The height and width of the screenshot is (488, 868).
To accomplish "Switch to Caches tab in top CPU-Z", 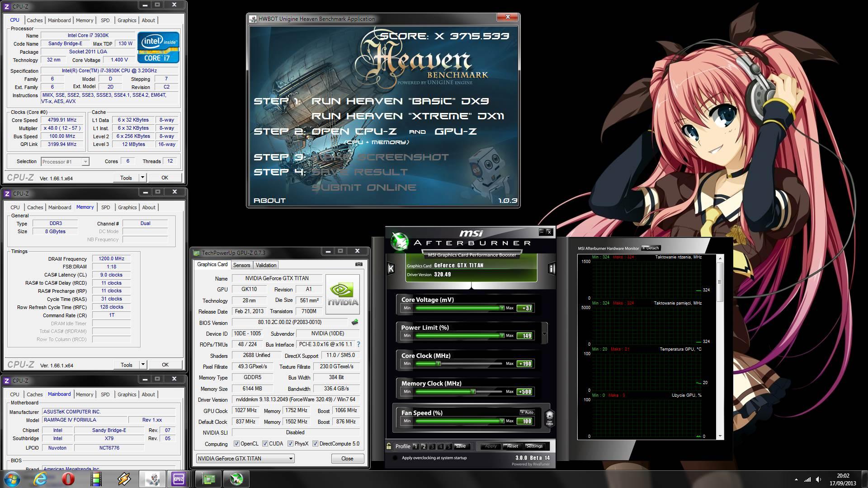I will point(35,20).
